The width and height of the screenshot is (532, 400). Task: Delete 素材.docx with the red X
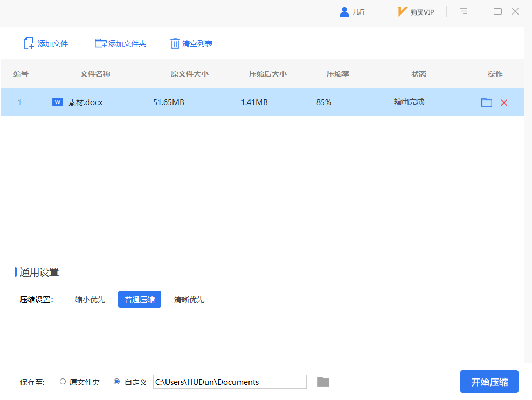(504, 102)
